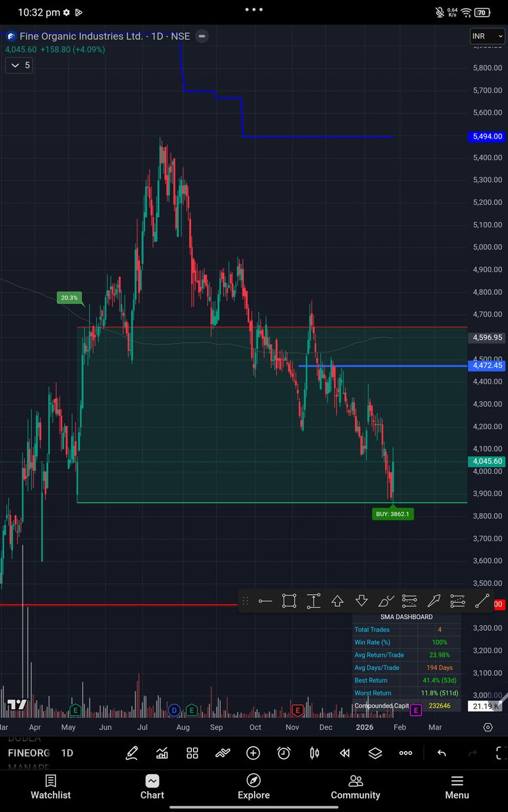The height and width of the screenshot is (812, 508).
Task: Change the 1D interval in bottom bar
Action: 67,752
